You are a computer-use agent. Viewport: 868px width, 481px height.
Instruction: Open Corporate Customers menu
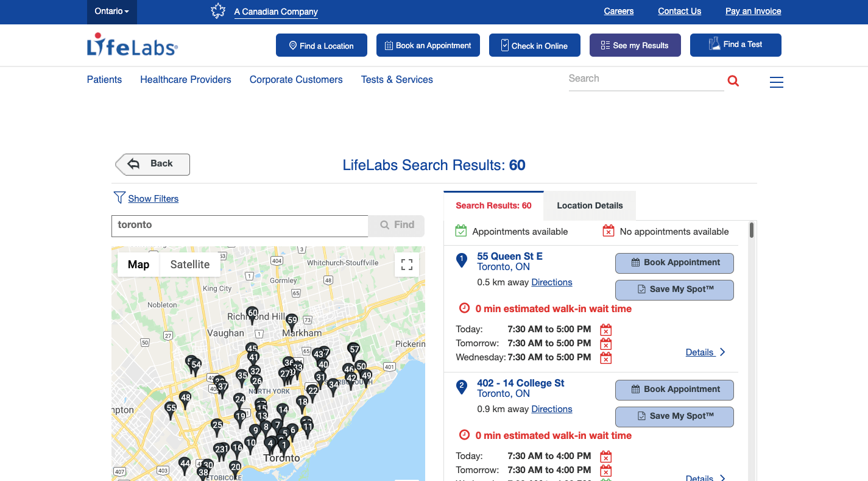click(296, 79)
